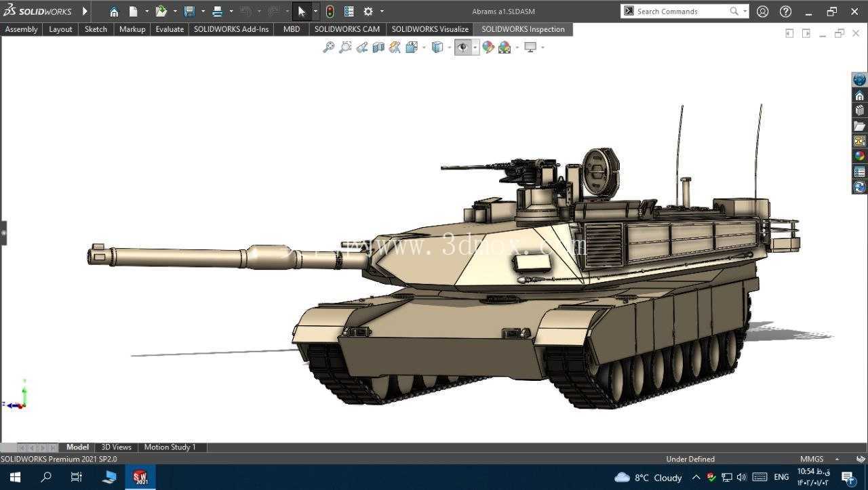Open Custom Properties in the task pane
Image resolution: width=868 pixels, height=490 pixels.
point(859,171)
